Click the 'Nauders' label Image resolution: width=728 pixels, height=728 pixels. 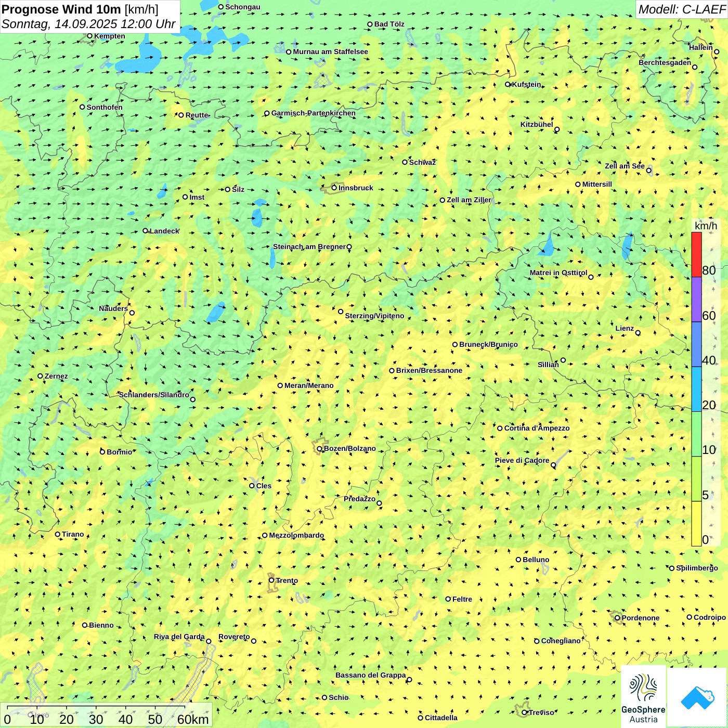(113, 308)
